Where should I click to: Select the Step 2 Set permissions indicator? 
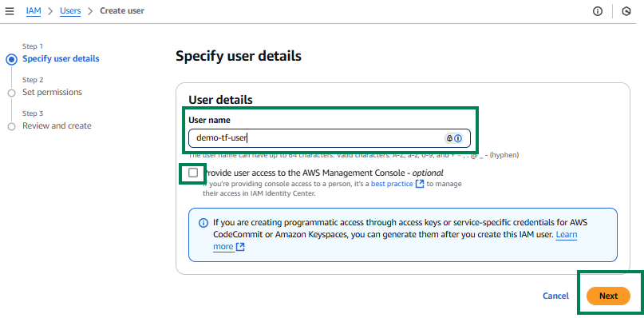(11, 93)
